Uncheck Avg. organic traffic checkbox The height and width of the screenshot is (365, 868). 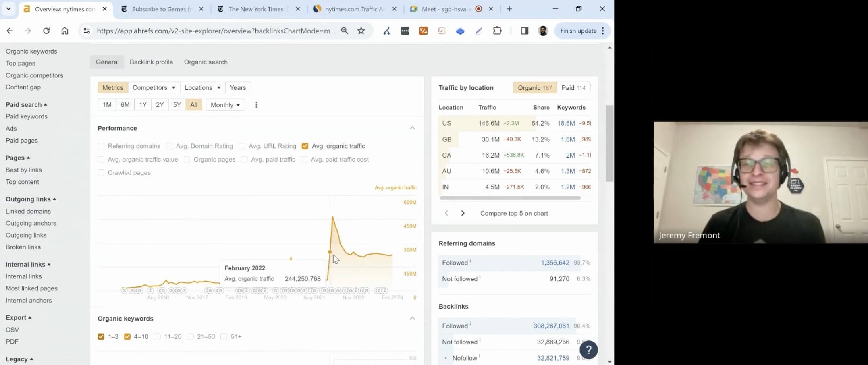[x=305, y=146]
